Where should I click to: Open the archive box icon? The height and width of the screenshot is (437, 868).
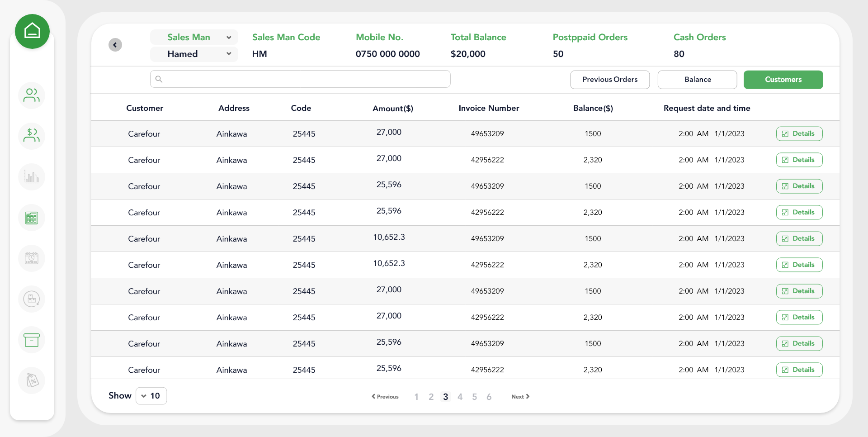coord(32,340)
